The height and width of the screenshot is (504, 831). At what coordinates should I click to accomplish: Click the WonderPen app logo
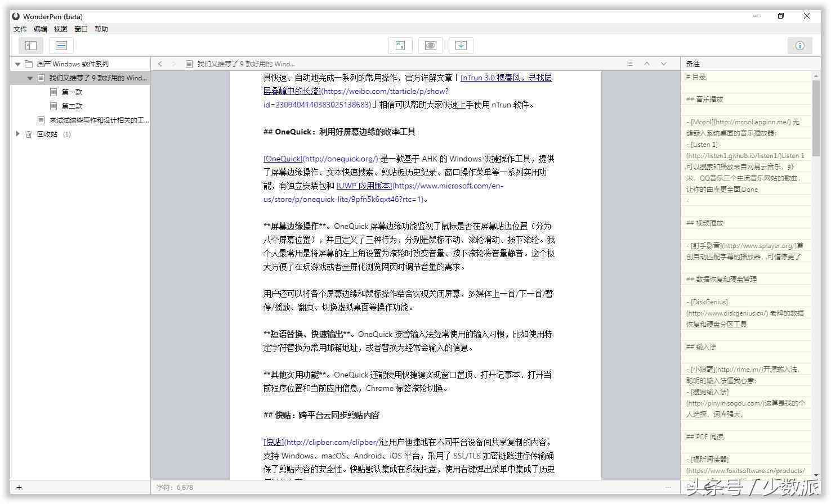(x=16, y=16)
